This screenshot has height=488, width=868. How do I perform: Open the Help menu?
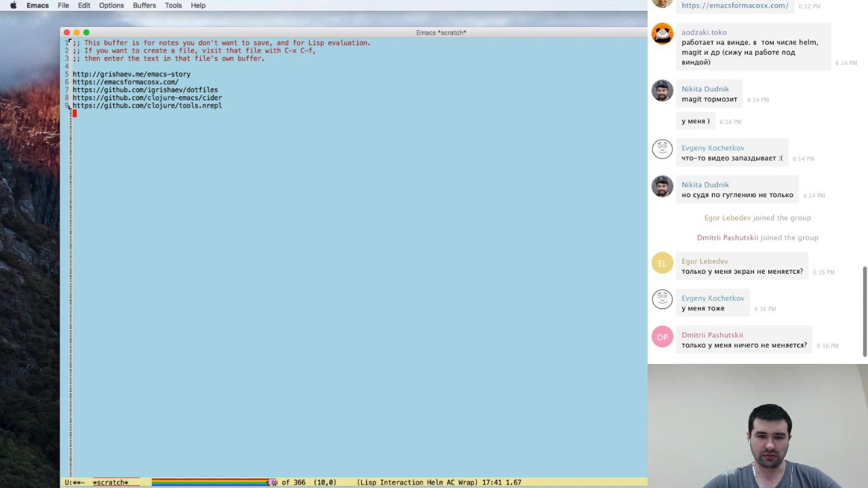198,5
